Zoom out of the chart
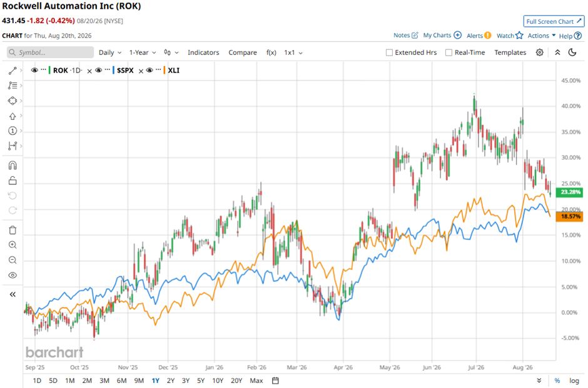The height and width of the screenshot is (388, 588). tap(13, 260)
